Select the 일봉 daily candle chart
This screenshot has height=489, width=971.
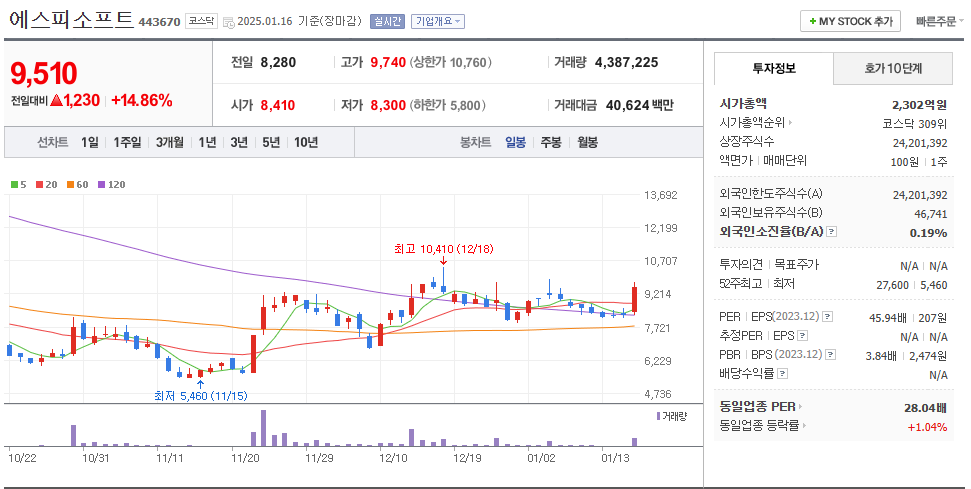click(515, 142)
